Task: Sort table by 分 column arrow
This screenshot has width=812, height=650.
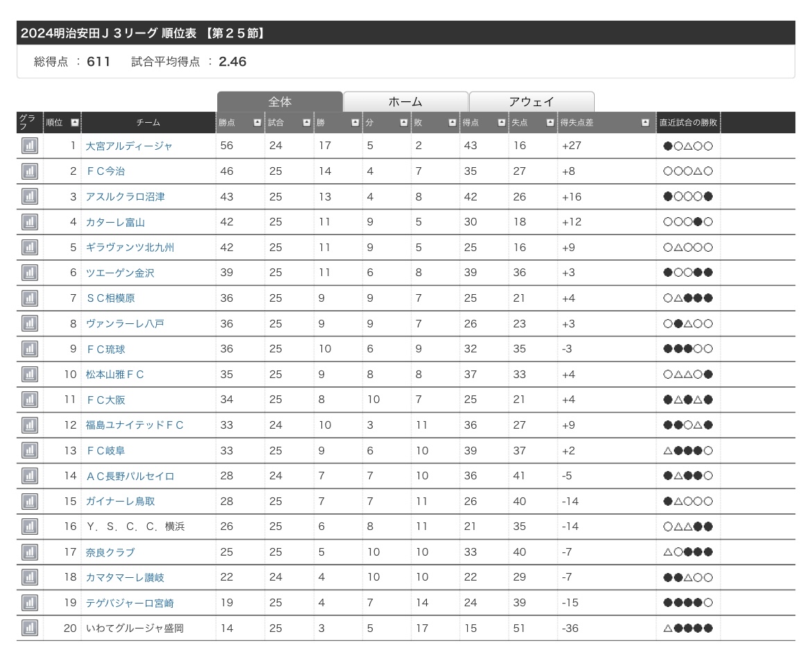Action: tap(404, 123)
